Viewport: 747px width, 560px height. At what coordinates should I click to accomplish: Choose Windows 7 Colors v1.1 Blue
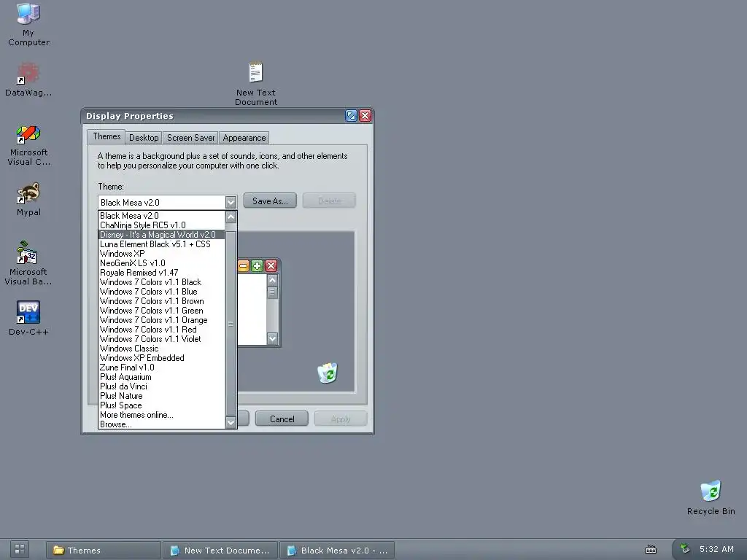pos(161,292)
